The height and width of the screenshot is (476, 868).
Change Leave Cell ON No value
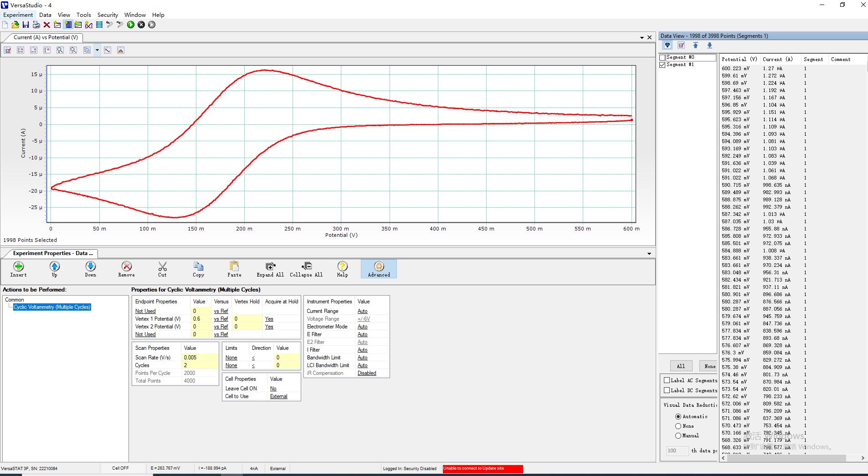pyautogui.click(x=273, y=389)
